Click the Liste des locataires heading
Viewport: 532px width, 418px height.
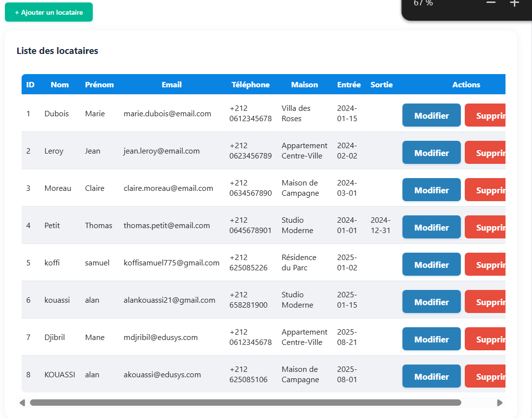pos(57,51)
